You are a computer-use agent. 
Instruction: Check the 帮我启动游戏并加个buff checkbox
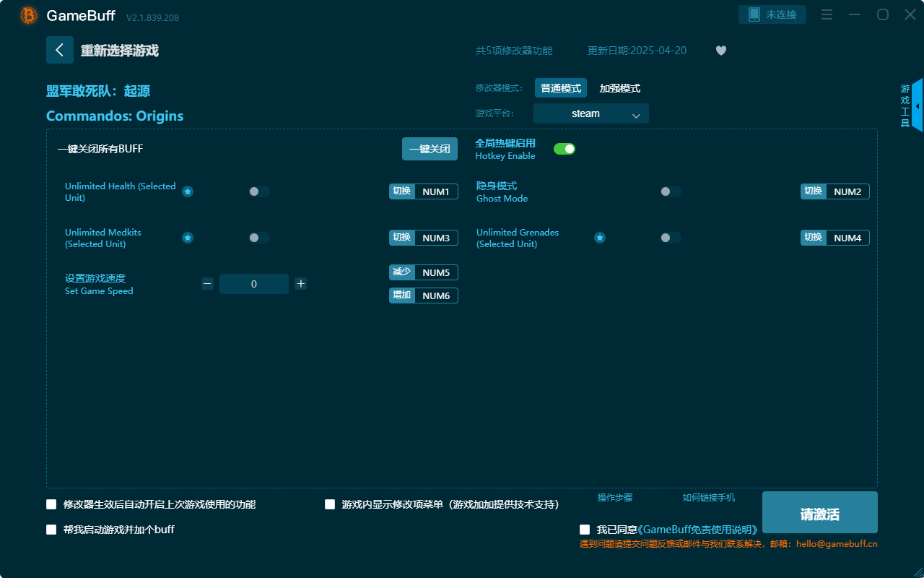51,529
